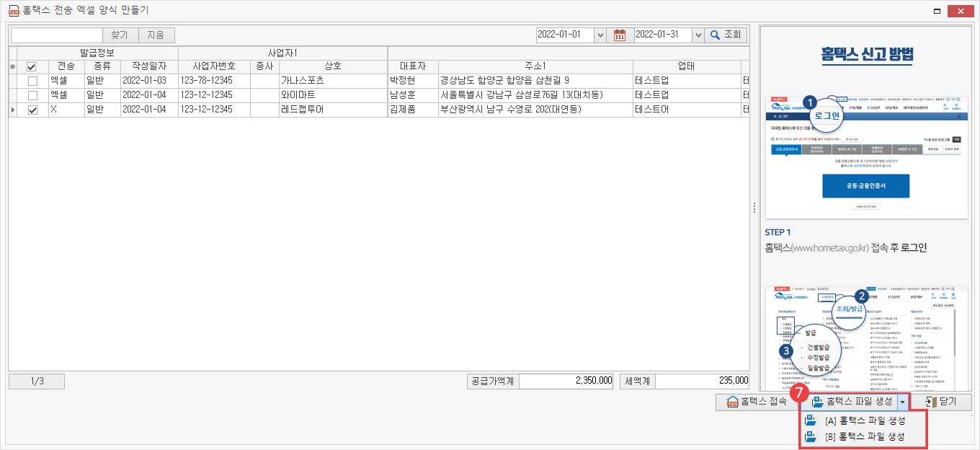The height and width of the screenshot is (450, 980).
Task: Click the TAX app icon in title bar
Action: click(12, 10)
